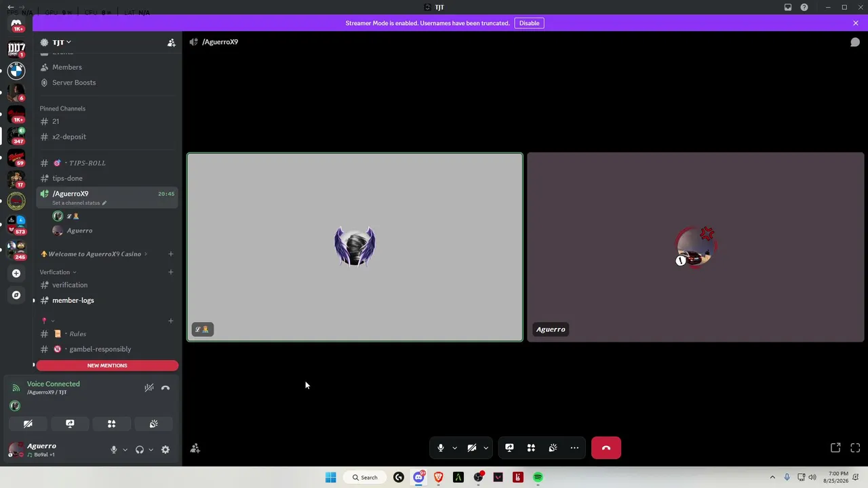Image resolution: width=868 pixels, height=488 pixels.
Task: Mute microphone in user panel
Action: [x=114, y=449]
